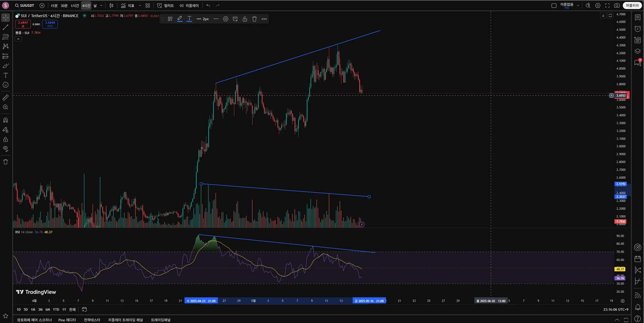Viewport: 644px width, 323px height.
Task: Switch to the 1시간 timeframe
Action: [75, 6]
